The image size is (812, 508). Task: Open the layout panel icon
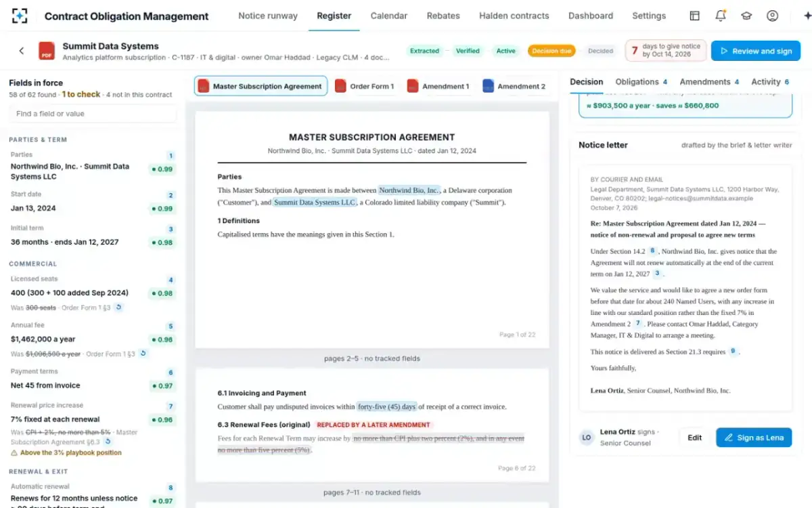[x=694, y=16]
